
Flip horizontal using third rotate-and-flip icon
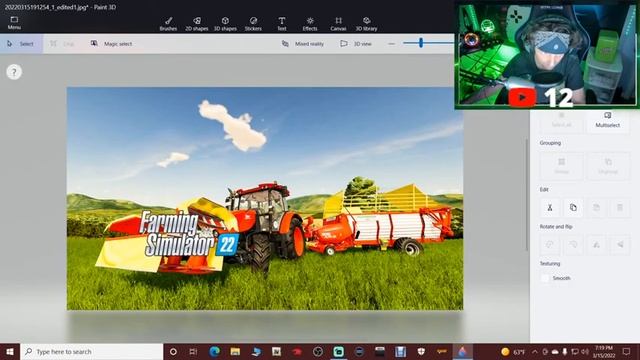coord(596,244)
